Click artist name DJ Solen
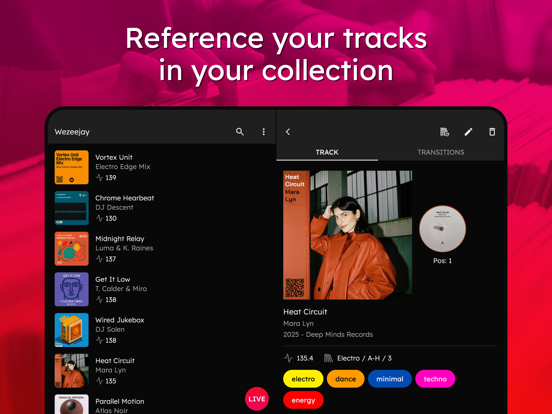 pos(110,330)
